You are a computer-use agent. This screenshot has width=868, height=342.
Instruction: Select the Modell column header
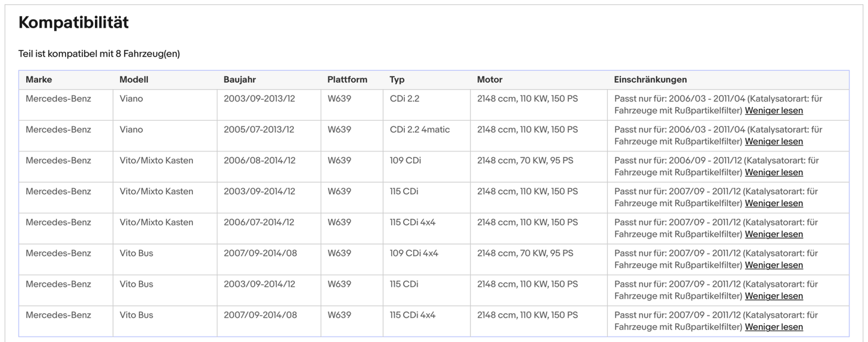pyautogui.click(x=133, y=80)
